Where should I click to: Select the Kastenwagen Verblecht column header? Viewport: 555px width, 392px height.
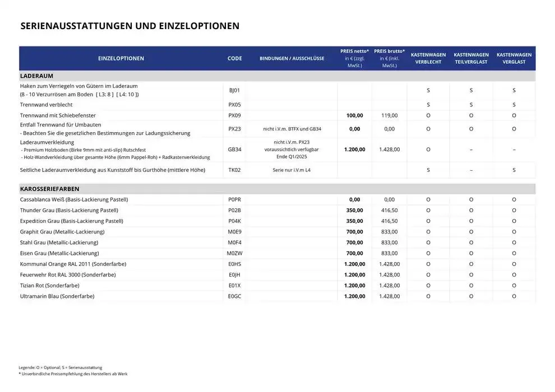(428, 58)
